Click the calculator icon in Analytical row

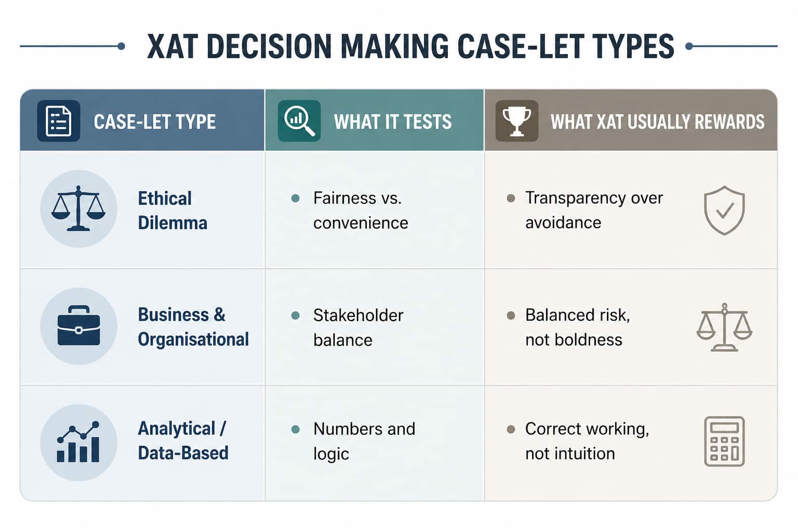(724, 442)
